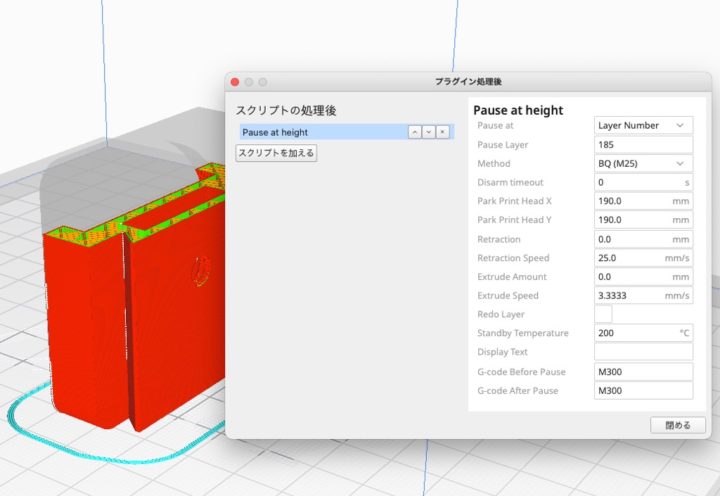Focus the Retraction Speed input

pyautogui.click(x=628, y=258)
